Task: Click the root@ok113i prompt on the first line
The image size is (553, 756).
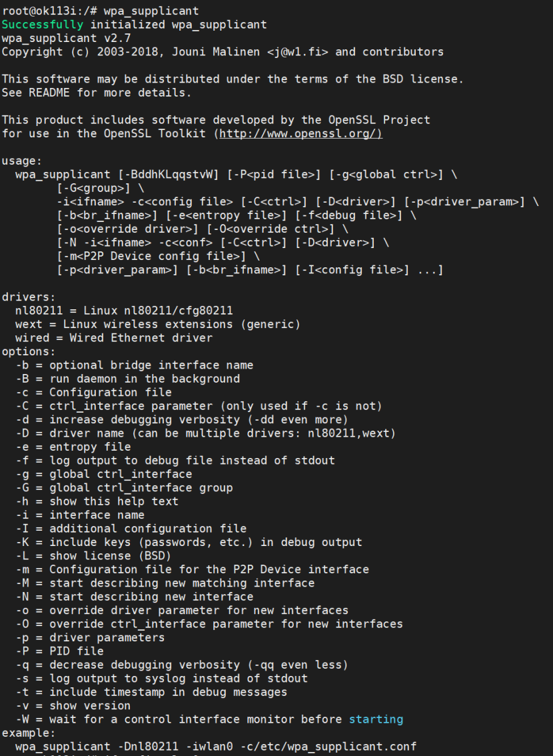Action: (46, 11)
